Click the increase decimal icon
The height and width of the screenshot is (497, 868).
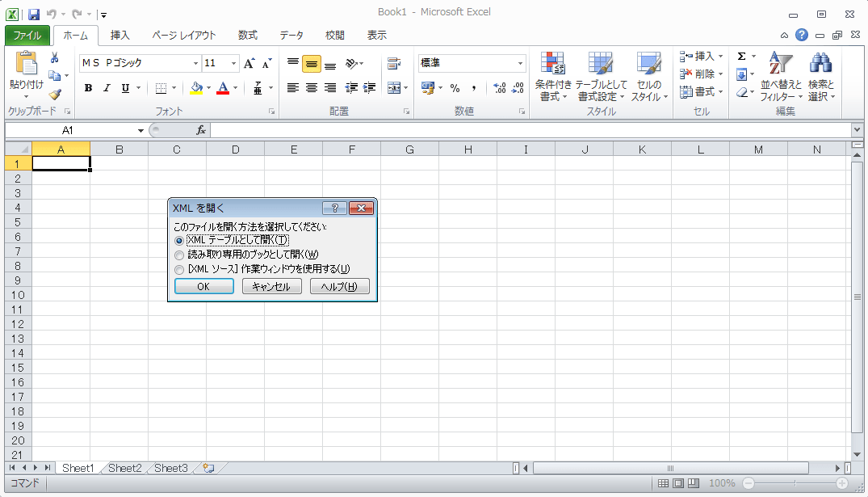click(499, 87)
